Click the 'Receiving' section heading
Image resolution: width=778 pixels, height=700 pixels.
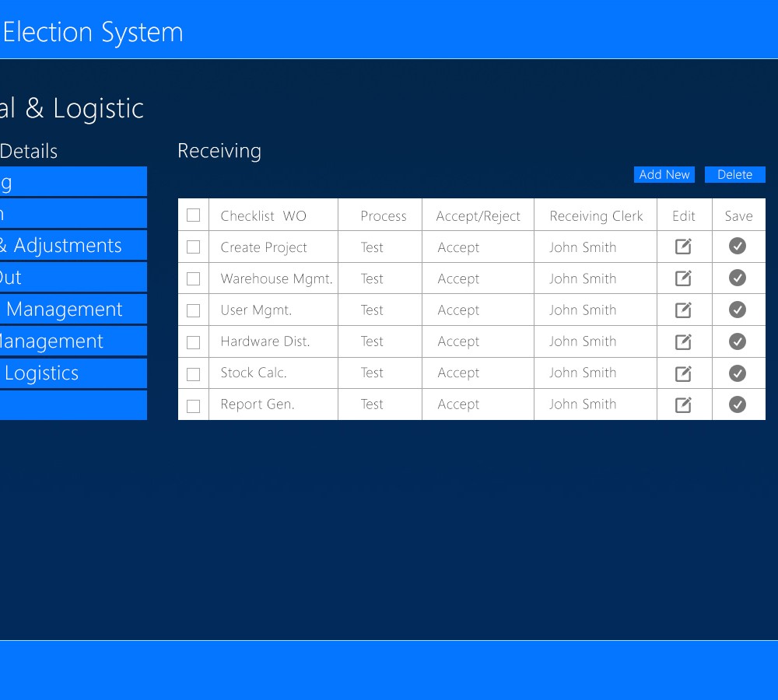pyautogui.click(x=219, y=152)
